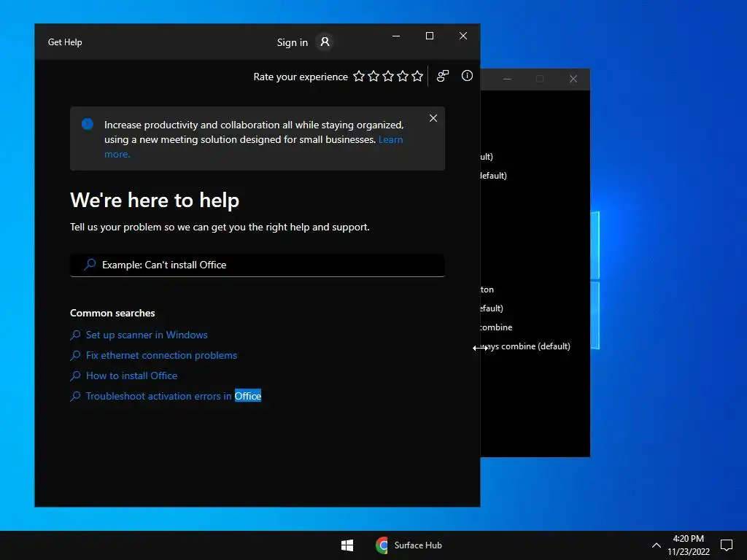Click magnifier icon beside Troubleshoot activation errors
The height and width of the screenshot is (560, 747).
pyautogui.click(x=75, y=397)
